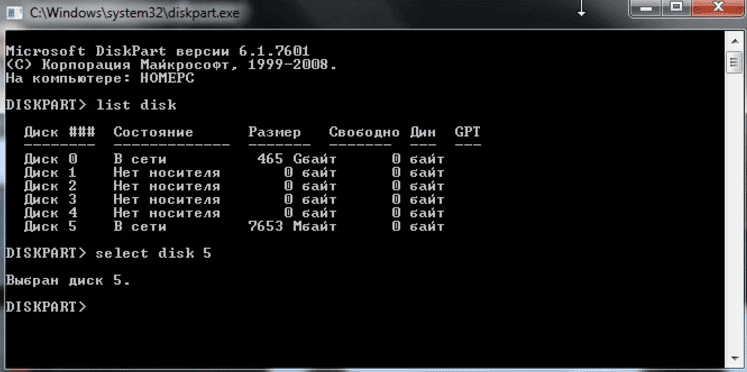
Task: Click the 'Состояние' column header
Action: click(153, 132)
